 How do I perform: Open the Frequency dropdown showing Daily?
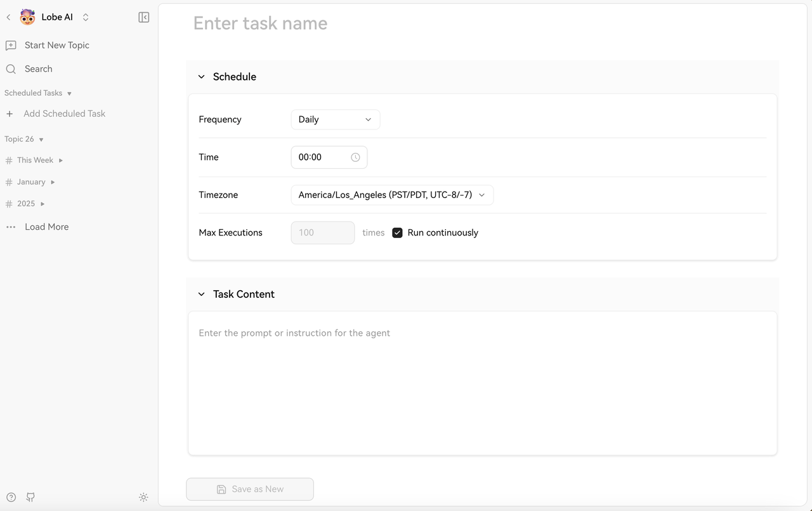pos(335,119)
